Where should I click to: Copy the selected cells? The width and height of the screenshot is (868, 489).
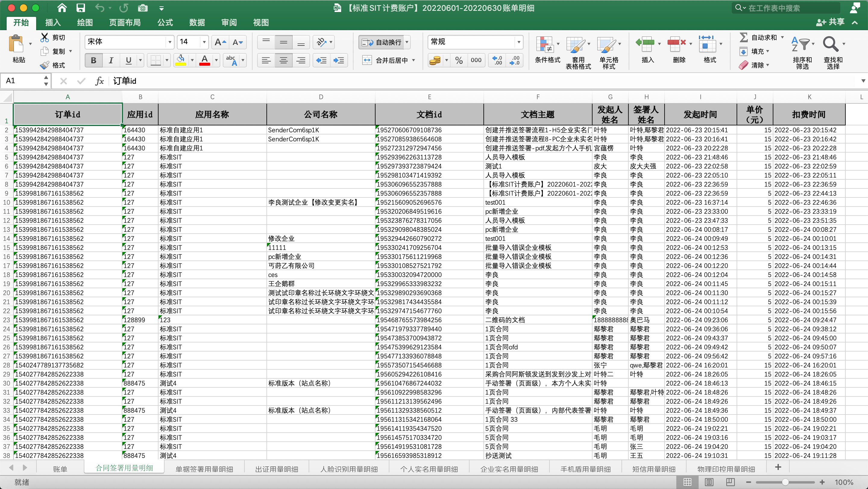tap(45, 51)
